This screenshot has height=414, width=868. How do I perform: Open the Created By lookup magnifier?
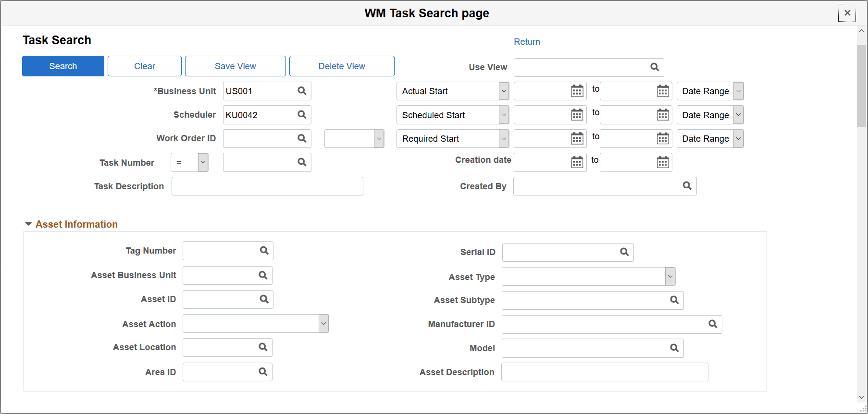(687, 186)
